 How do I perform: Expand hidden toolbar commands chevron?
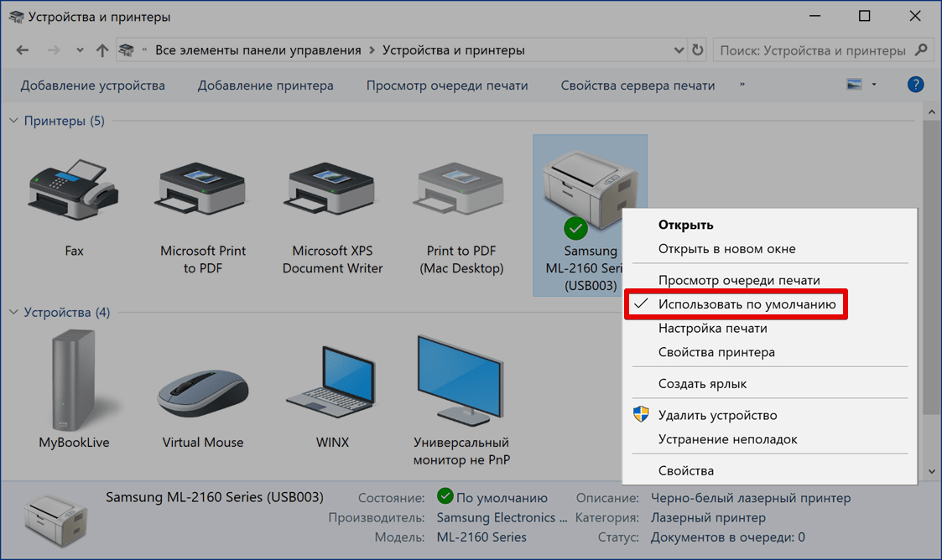point(742,85)
